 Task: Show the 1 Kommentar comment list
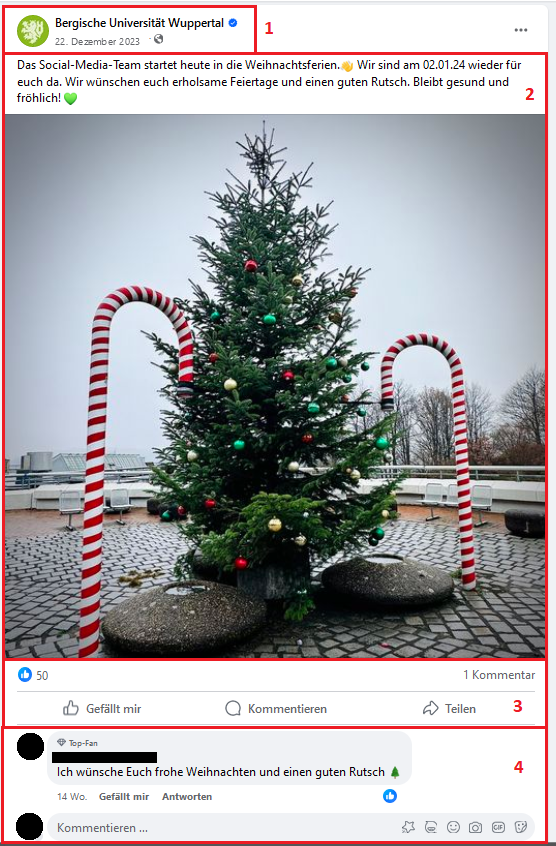click(499, 675)
